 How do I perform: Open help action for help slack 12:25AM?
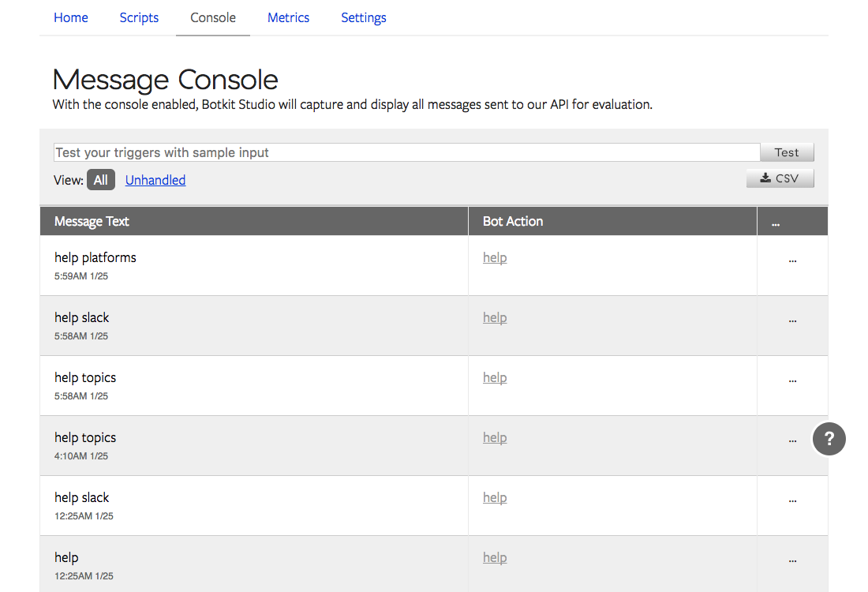495,497
